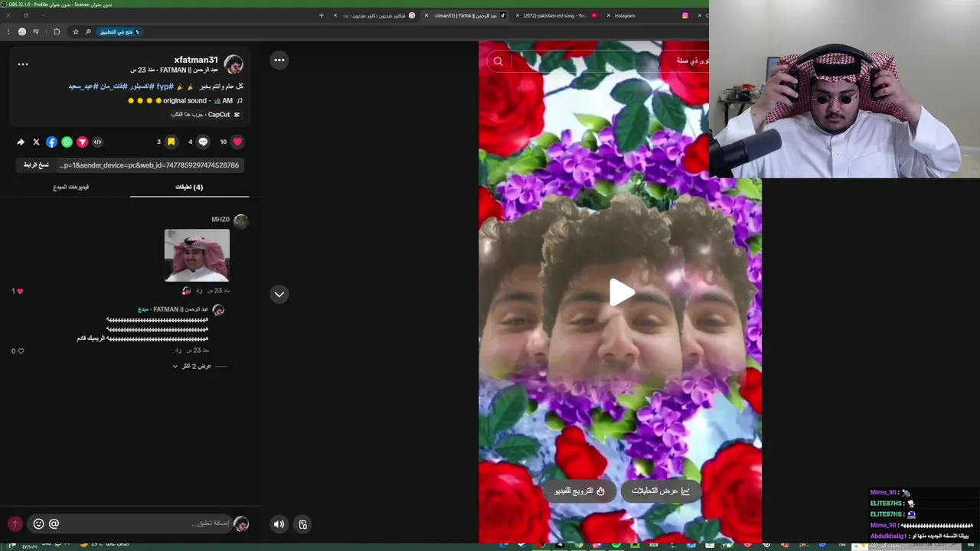Share the video to WhatsApp
980x551 pixels.
coord(67,142)
